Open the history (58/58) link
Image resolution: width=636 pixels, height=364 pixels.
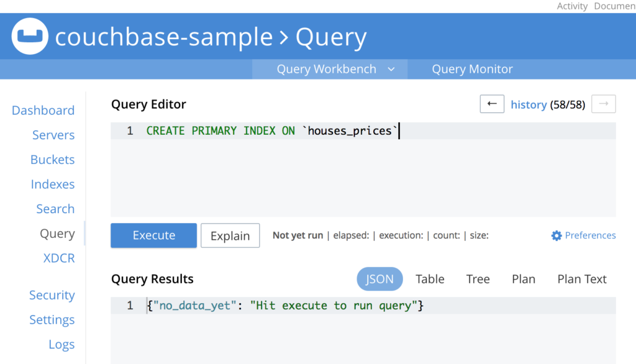coord(529,104)
